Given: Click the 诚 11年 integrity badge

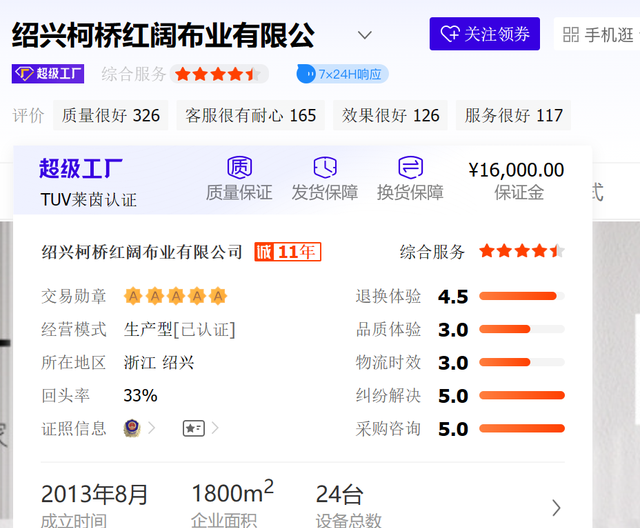Looking at the screenshot, I should point(288,252).
